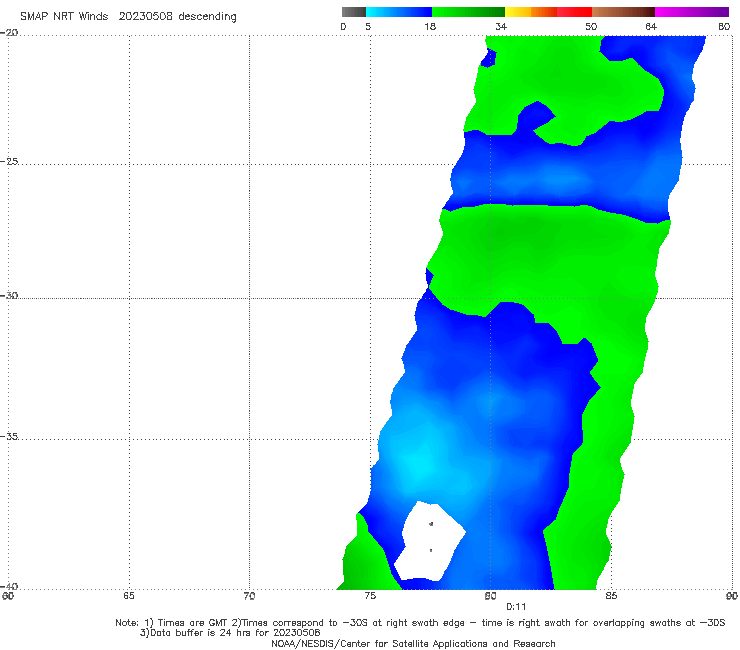Click the note line 'Times are GMT'
This screenshot has width=740, height=650.
tap(193, 623)
